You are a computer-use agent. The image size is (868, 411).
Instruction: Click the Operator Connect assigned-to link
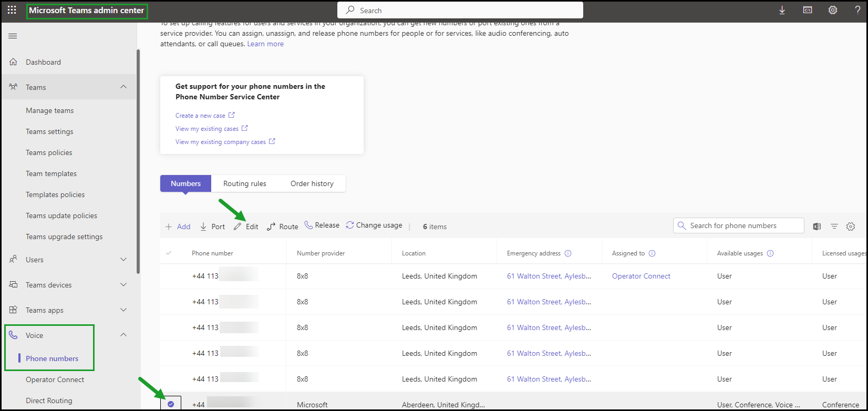pyautogui.click(x=641, y=276)
